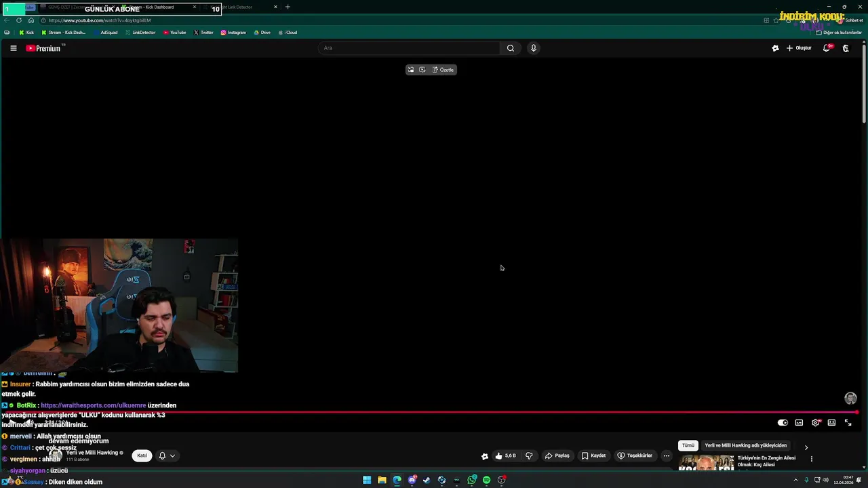Open 'Stream - Kick Dash...' bookmark
Image resolution: width=868 pixels, height=488 pixels.
pyautogui.click(x=64, y=33)
